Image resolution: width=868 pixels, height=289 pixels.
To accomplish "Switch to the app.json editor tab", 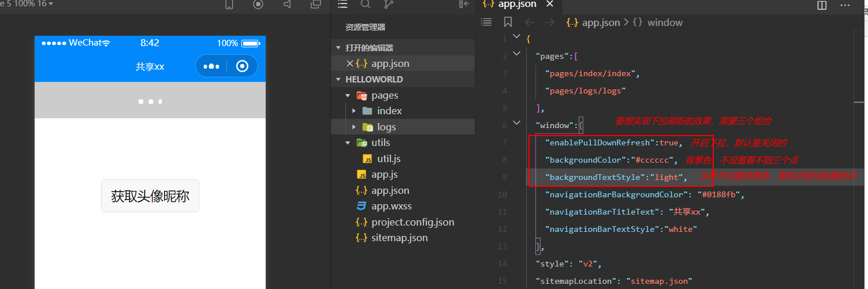I will (x=517, y=4).
